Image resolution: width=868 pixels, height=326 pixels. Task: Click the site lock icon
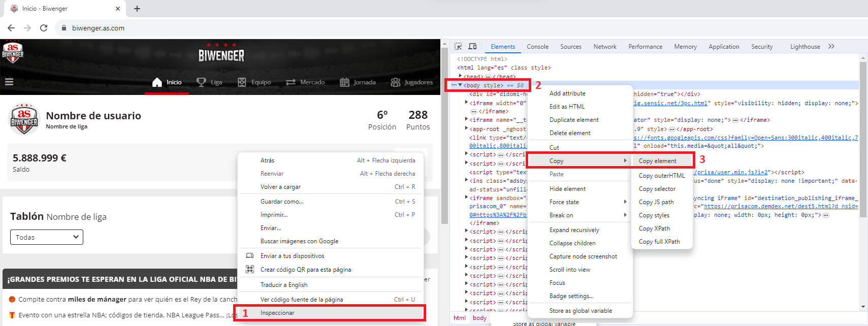(x=64, y=28)
